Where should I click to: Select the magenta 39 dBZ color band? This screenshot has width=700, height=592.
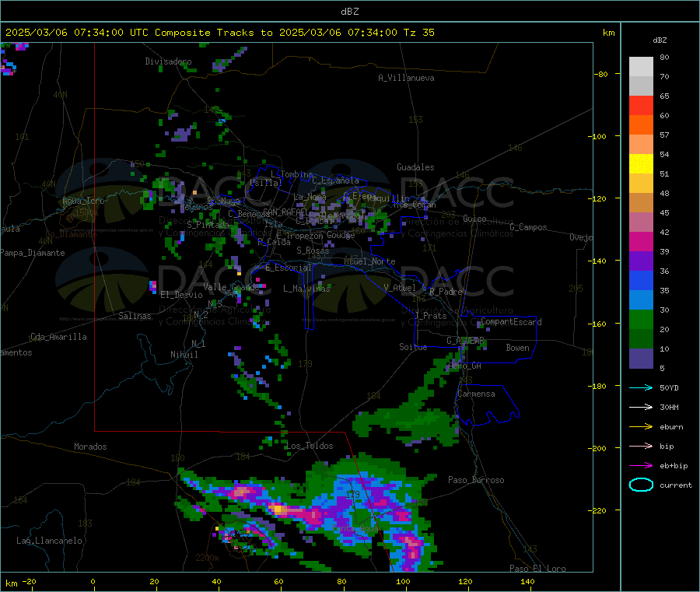tap(641, 241)
